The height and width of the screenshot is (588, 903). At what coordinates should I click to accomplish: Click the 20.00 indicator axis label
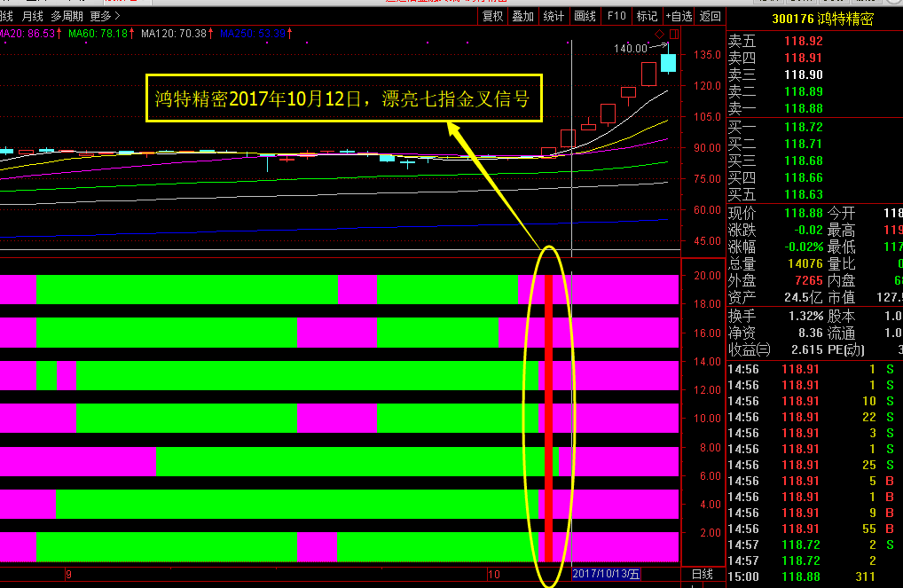point(707,275)
